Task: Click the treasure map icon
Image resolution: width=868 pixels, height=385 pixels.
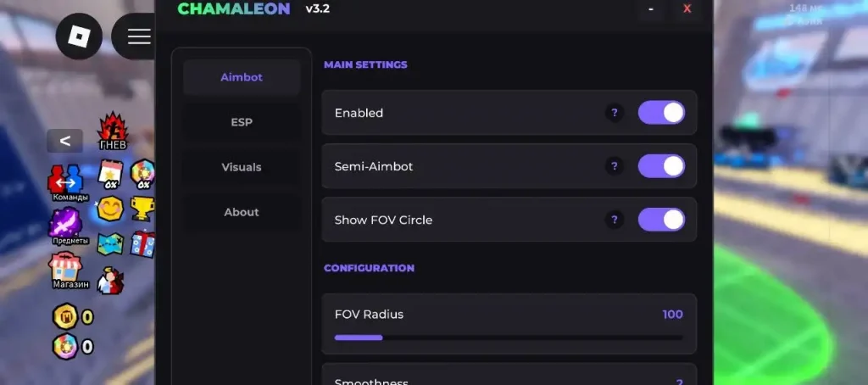Action: point(110,243)
